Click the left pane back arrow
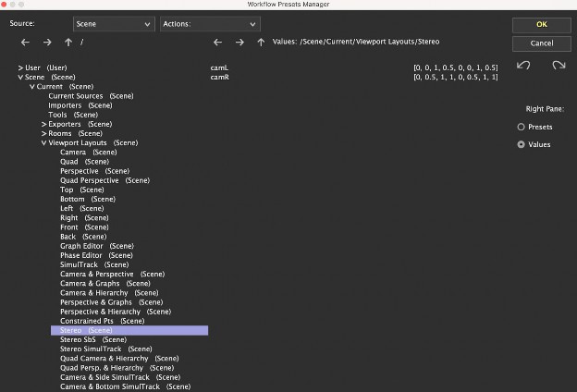This screenshot has height=392, width=577. click(x=25, y=43)
